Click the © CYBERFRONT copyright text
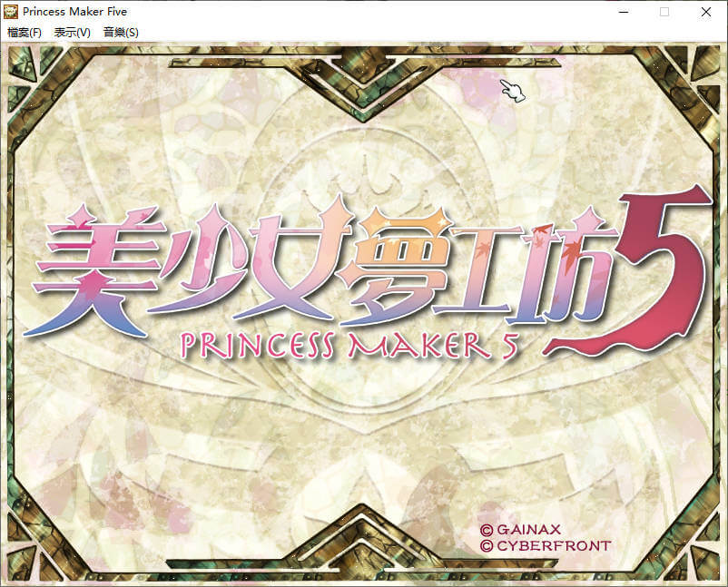The width and height of the screenshot is (728, 587). pyautogui.click(x=545, y=546)
